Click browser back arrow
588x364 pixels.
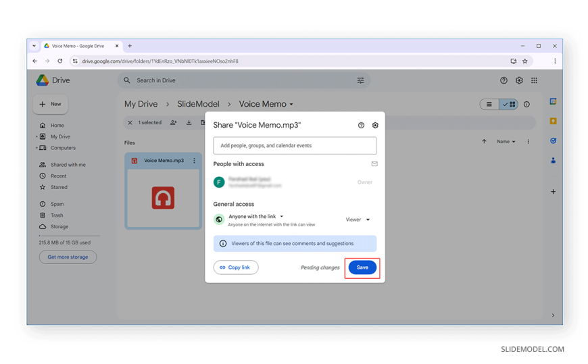point(35,61)
